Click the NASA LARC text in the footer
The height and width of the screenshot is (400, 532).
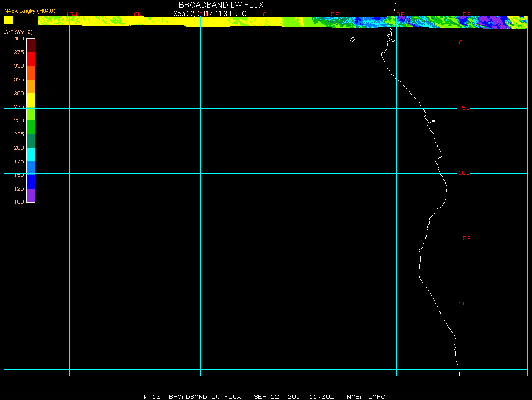(x=366, y=397)
